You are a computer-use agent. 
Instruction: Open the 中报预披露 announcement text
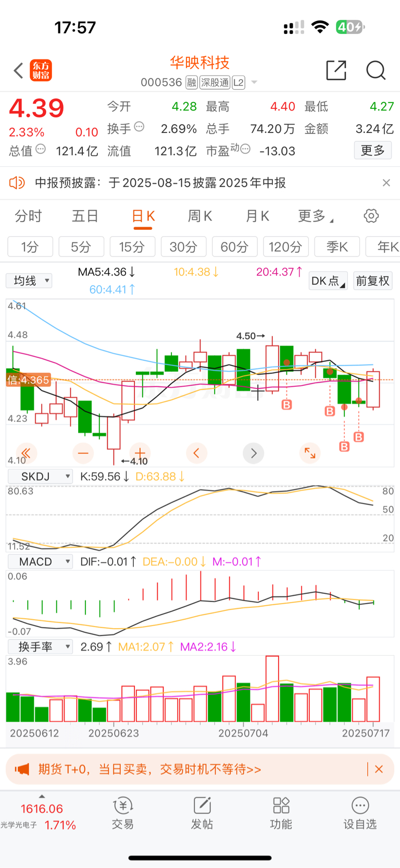(x=160, y=183)
